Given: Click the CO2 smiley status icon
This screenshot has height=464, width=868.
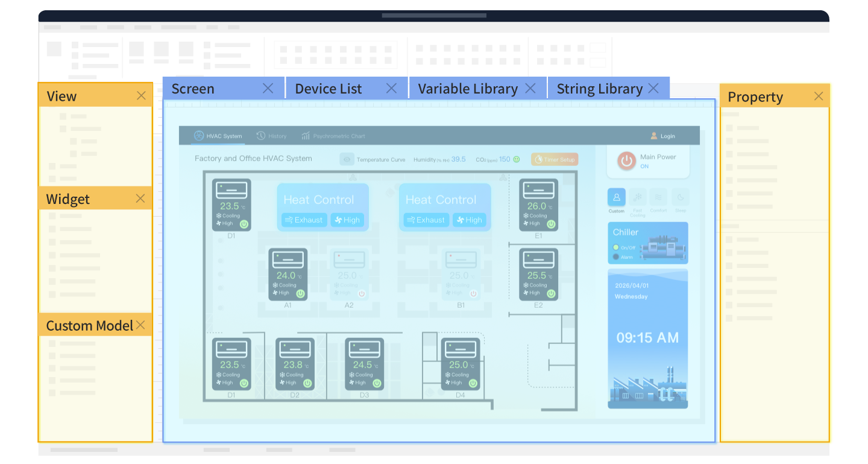Looking at the screenshot, I should coord(517,159).
